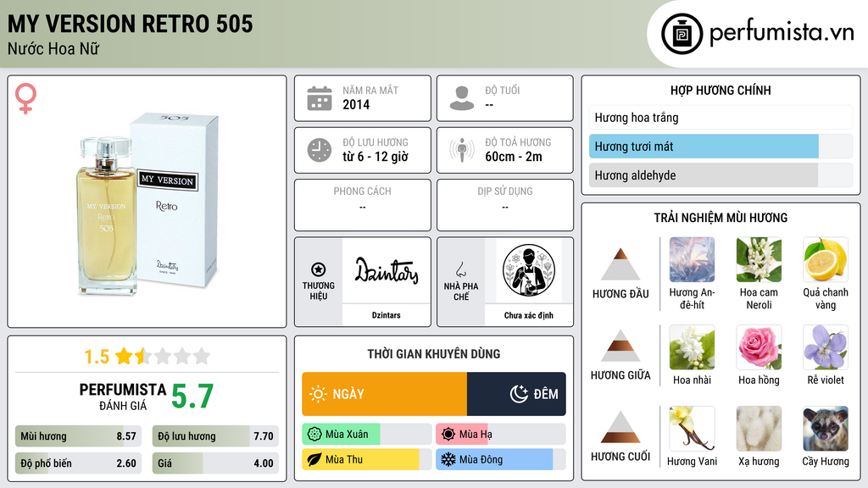Open the Hương An-đê-hít note image

692,260
